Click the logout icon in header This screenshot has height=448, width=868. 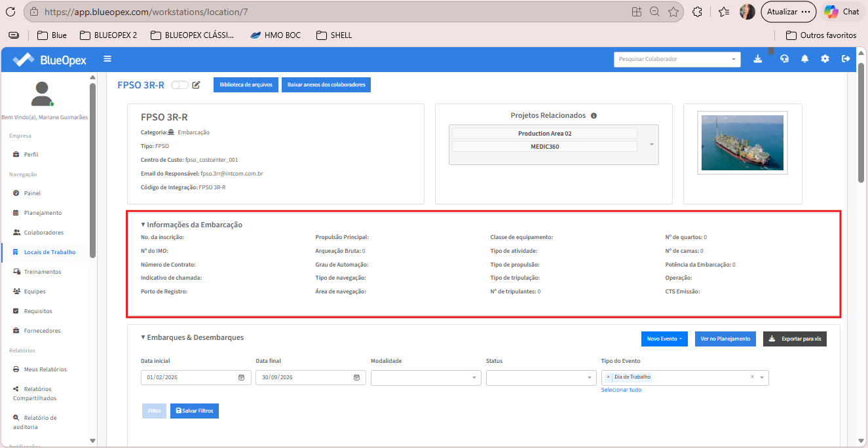pos(846,59)
